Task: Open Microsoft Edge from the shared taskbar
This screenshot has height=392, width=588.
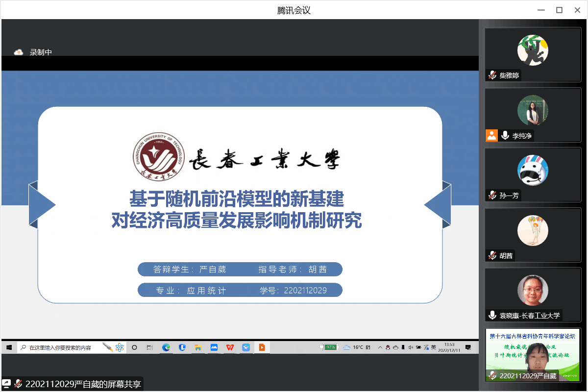Action: 166,347
